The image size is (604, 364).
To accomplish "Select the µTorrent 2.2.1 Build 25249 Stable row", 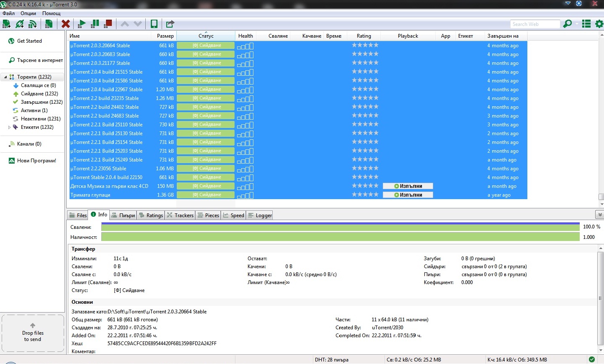I will 298,160.
